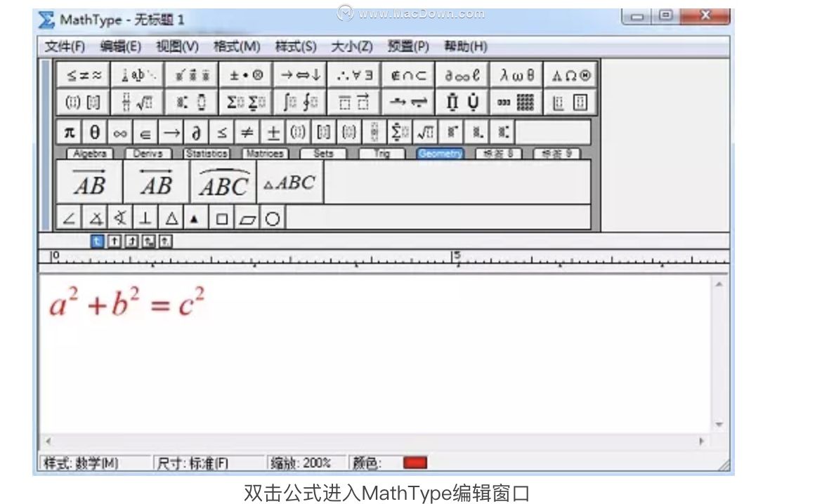Insert the infinity symbol from small bar

pos(120,133)
